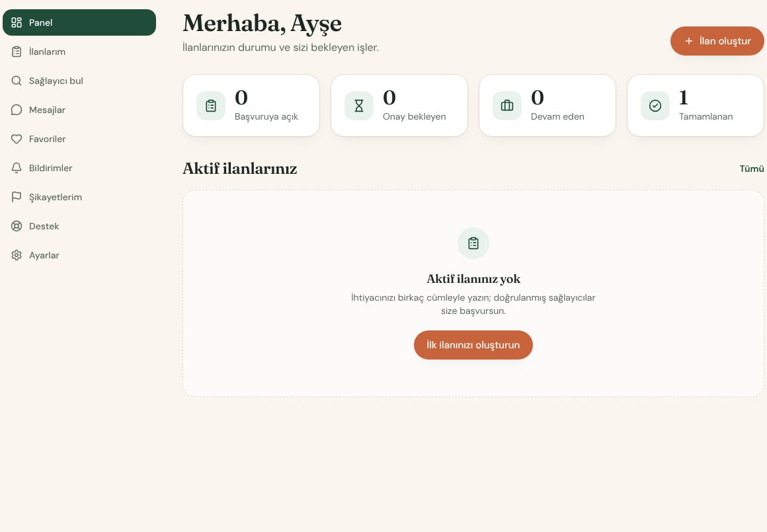
Task: Open Sağlayıcı bul from the sidebar
Action: point(79,81)
